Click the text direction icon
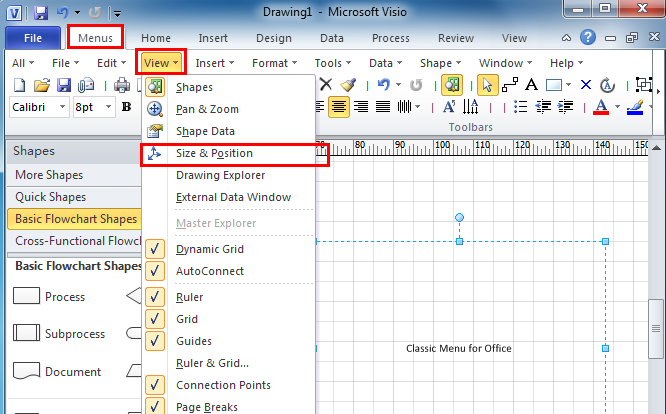 coord(471,107)
